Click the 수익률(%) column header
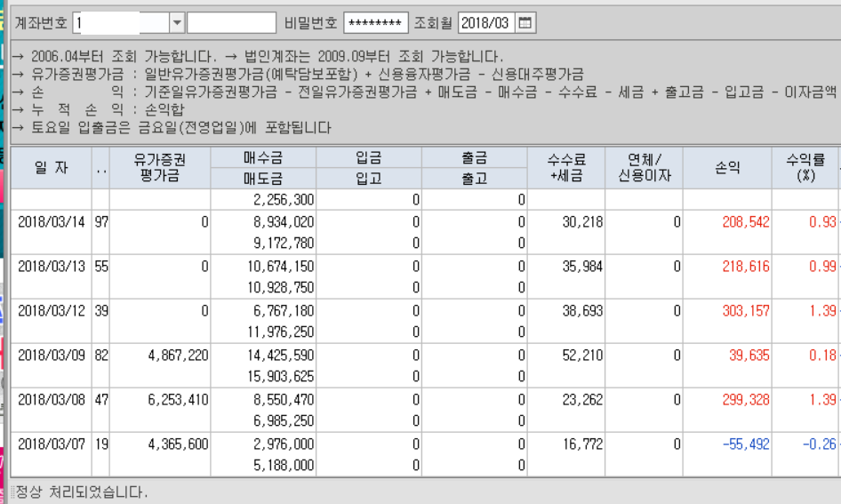The height and width of the screenshot is (504, 841). [805, 168]
